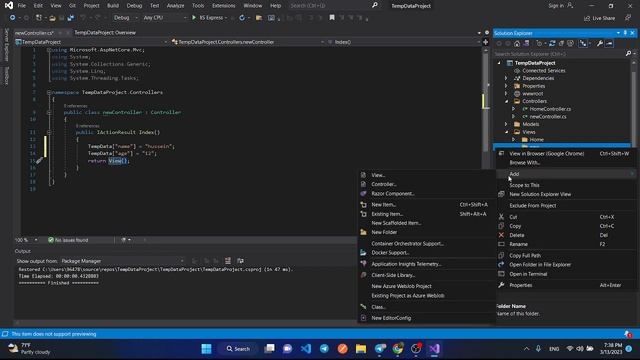This screenshot has height=360, width=640.
Task: Collapse Views folder in Solution Explorer
Action: coord(506,132)
